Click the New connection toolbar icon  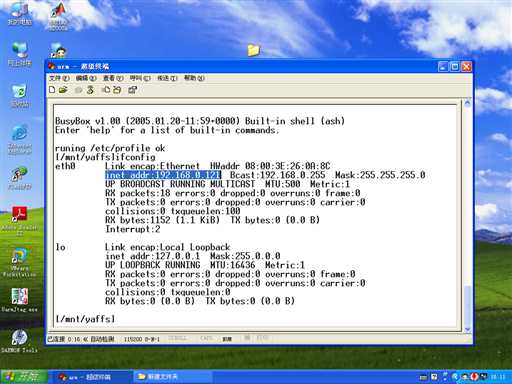pyautogui.click(x=52, y=90)
